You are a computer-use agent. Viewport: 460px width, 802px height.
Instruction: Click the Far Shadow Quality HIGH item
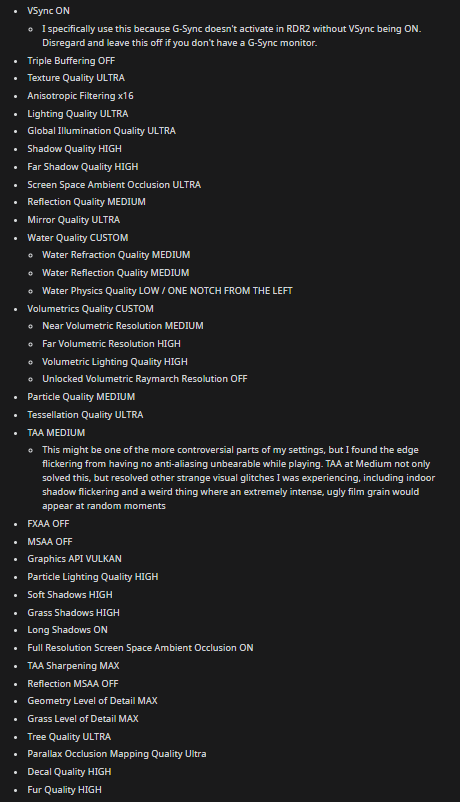[x=82, y=167]
